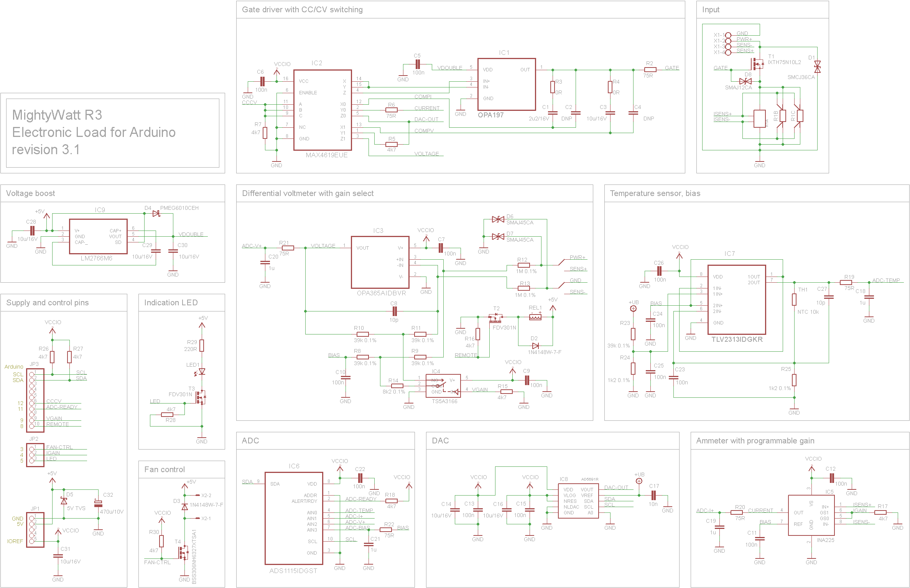Click the IC4 TS5A3166 analog switch block

pos(443,386)
